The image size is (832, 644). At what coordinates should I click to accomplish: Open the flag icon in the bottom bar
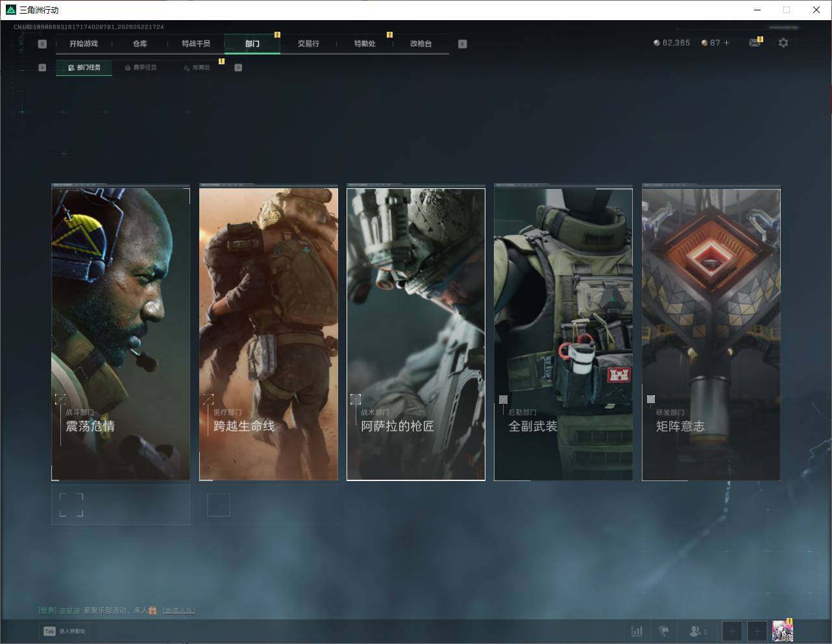pos(664,631)
